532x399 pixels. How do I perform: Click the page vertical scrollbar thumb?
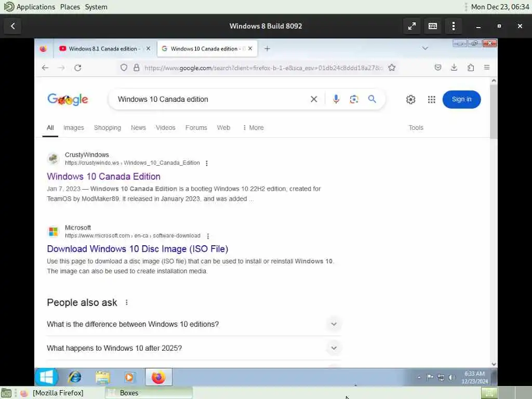point(494,112)
